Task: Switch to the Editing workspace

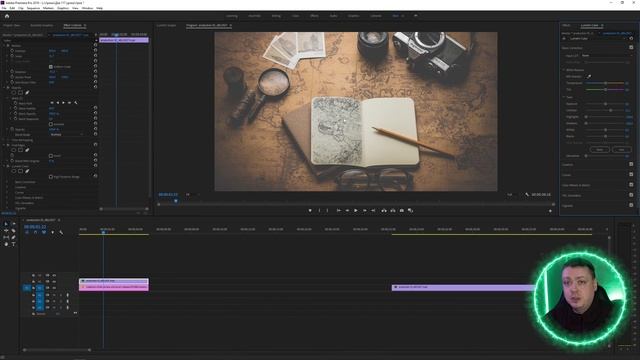Action: (276, 16)
